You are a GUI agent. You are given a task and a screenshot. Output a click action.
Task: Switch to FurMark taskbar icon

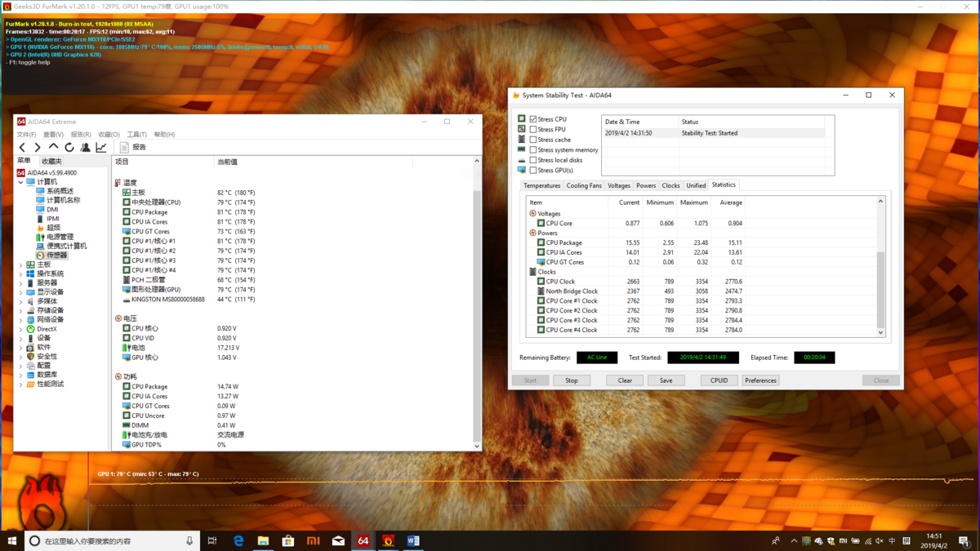(389, 540)
